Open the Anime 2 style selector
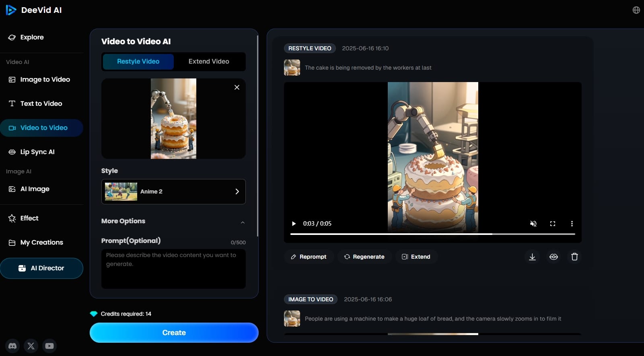This screenshot has height=356, width=644. tap(173, 191)
